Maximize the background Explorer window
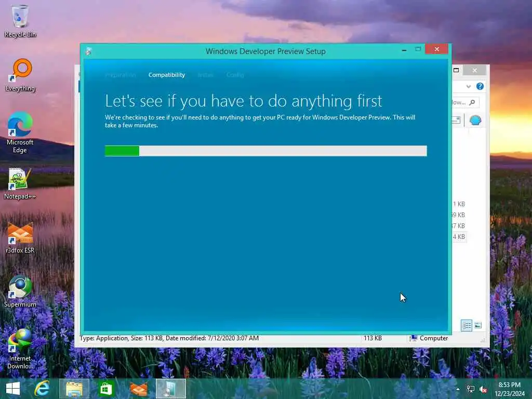This screenshot has height=399, width=532. (x=456, y=70)
